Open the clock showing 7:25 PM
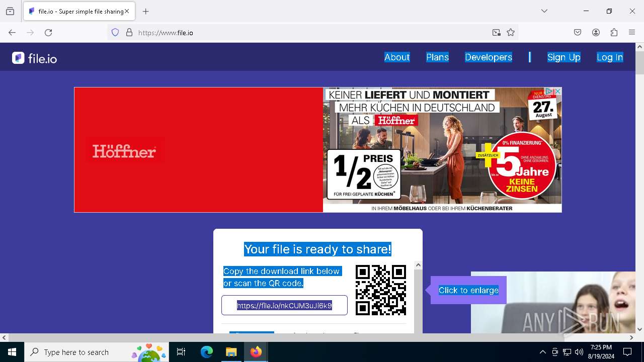644x362 pixels. click(x=601, y=352)
